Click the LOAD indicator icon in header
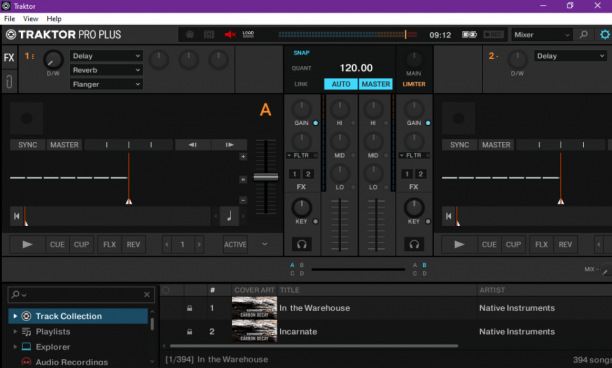This screenshot has width=612, height=368. coord(248,34)
